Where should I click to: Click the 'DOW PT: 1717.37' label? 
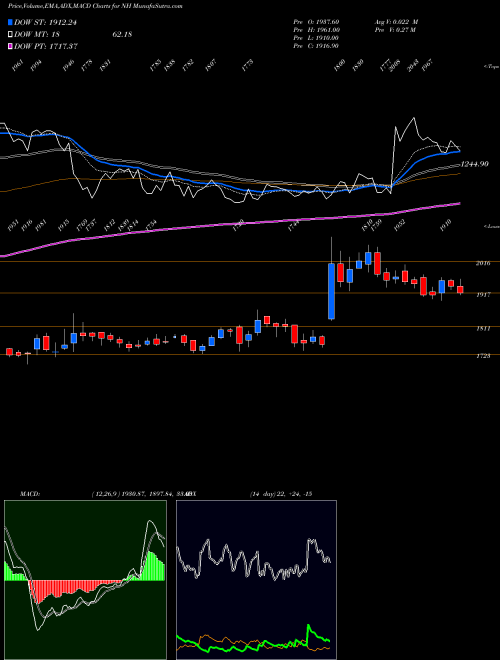click(46, 46)
